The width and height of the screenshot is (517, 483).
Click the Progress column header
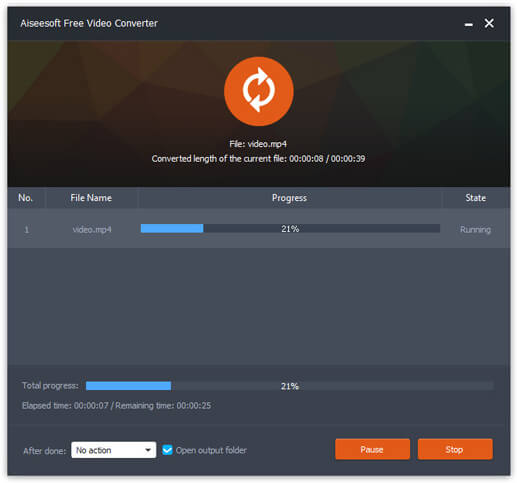coord(289,198)
